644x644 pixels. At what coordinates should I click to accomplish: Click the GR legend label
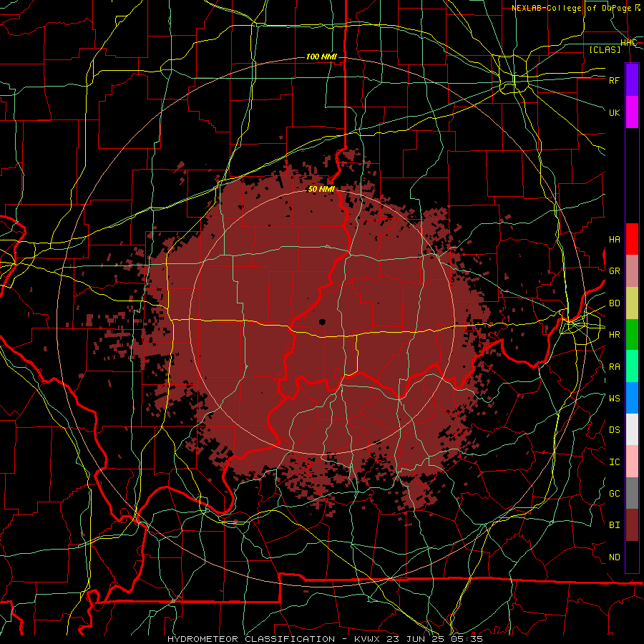tap(614, 271)
